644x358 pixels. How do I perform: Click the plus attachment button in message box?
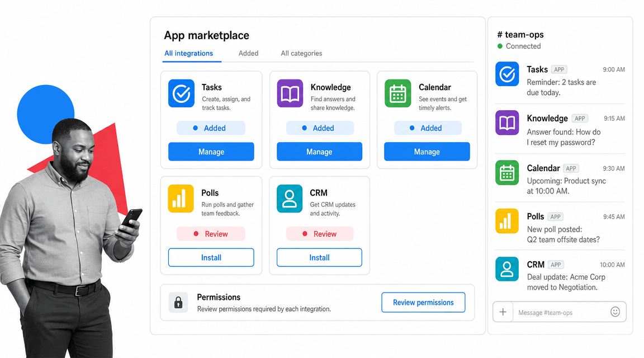coord(503,312)
